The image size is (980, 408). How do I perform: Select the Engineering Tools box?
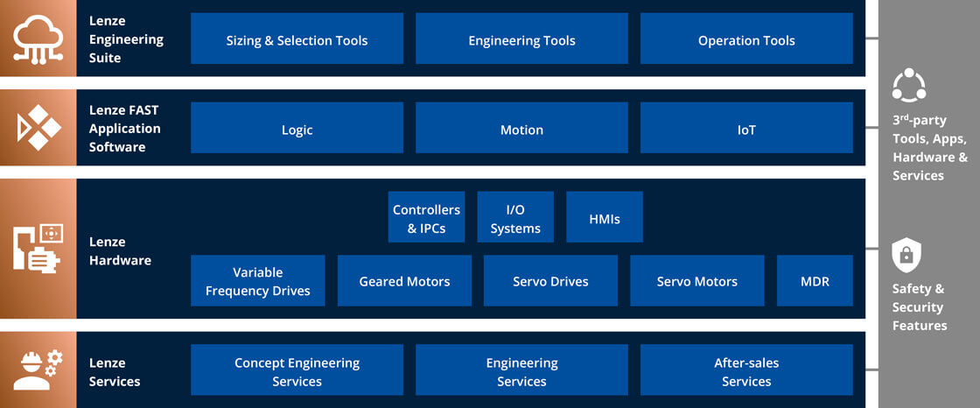[x=521, y=39]
